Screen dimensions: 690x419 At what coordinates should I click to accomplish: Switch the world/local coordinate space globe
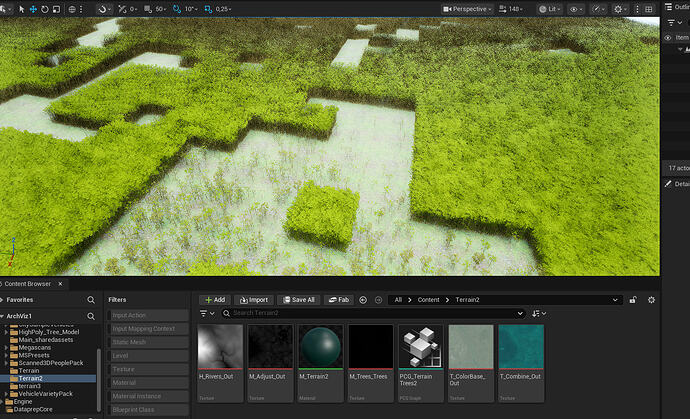[72, 9]
